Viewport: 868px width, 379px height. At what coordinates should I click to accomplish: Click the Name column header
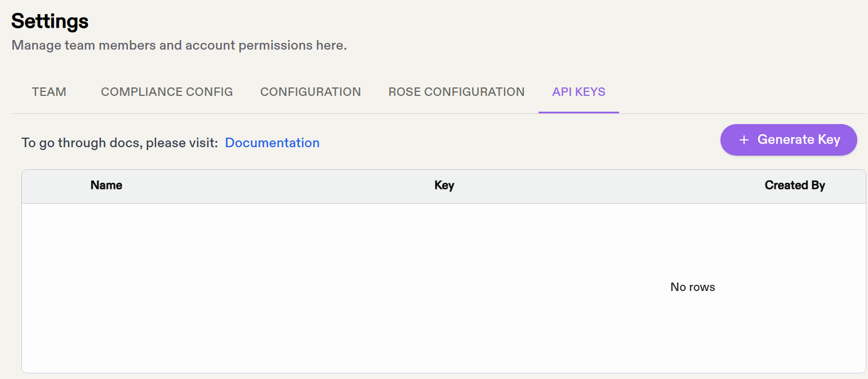click(106, 185)
